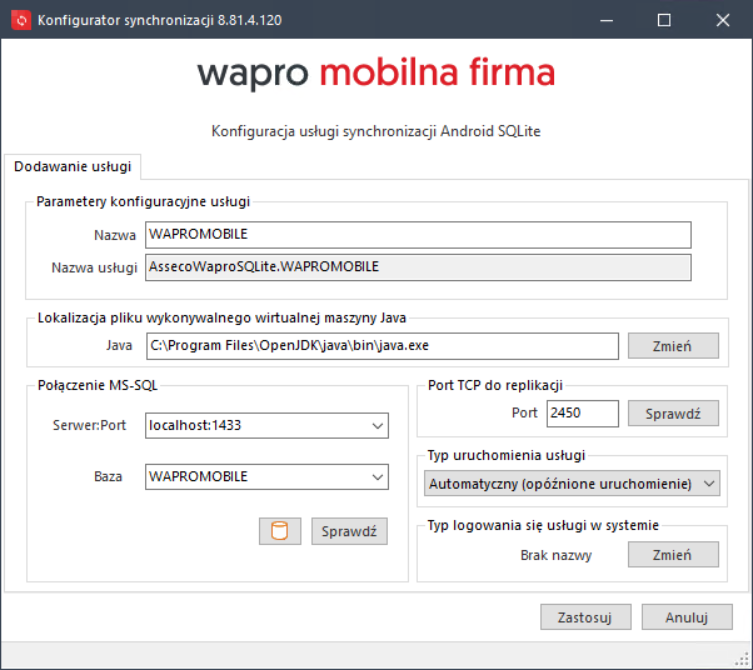Image resolution: width=753 pixels, height=670 pixels.
Task: Minimize the configurator window
Action: (x=607, y=20)
